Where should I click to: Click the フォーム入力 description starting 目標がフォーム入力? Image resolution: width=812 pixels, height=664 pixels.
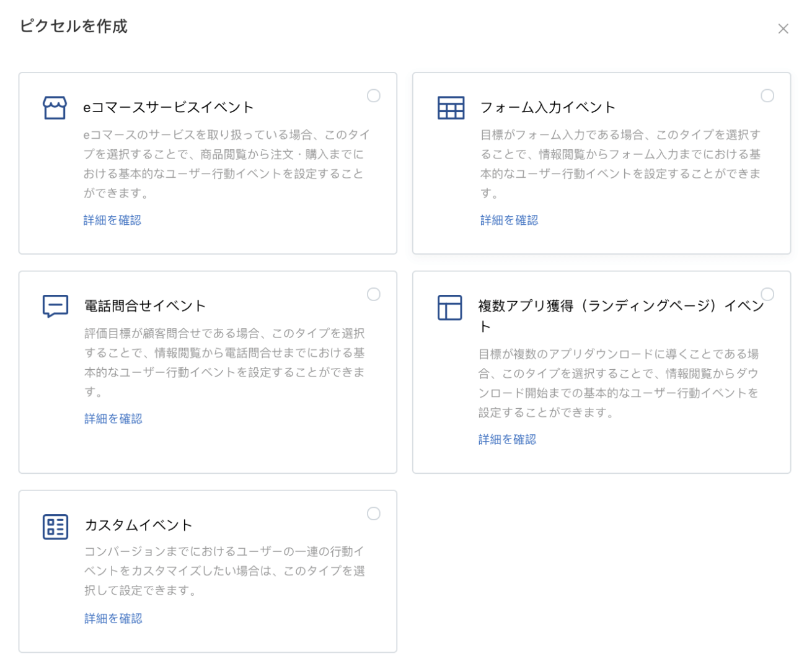point(620,164)
